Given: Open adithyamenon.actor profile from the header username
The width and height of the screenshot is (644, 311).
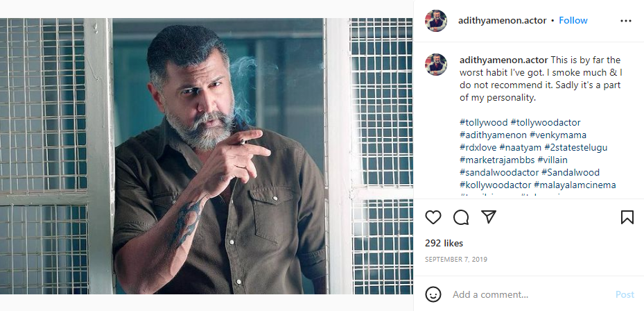Looking at the screenshot, I should point(502,21).
